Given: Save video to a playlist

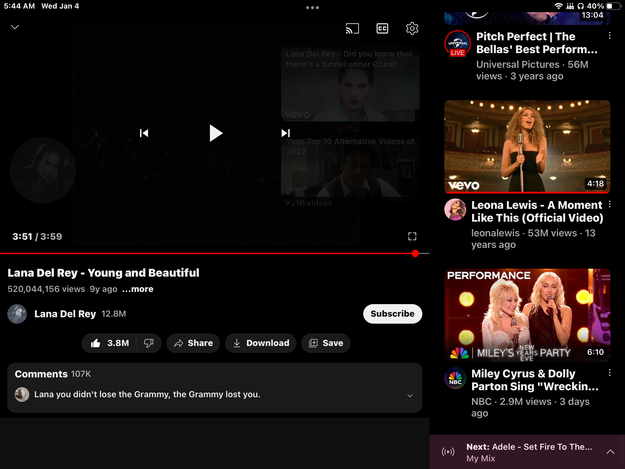Looking at the screenshot, I should tap(326, 343).
